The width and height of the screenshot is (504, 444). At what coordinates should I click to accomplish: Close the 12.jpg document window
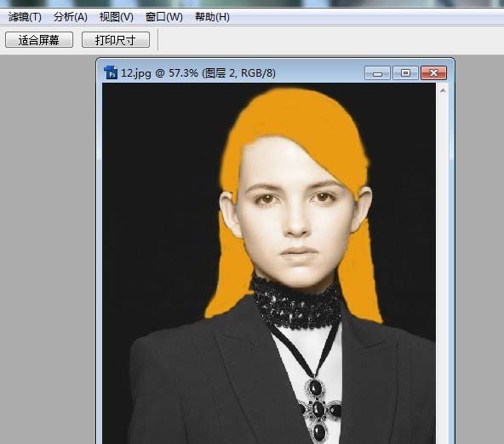tap(433, 73)
